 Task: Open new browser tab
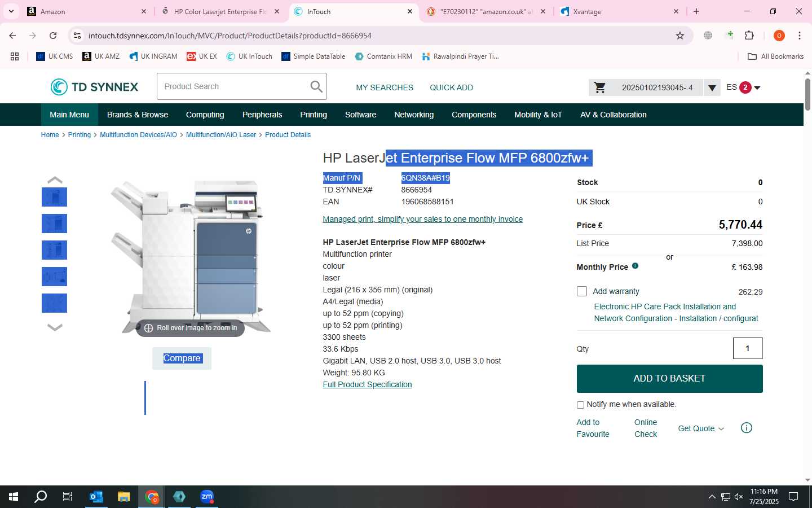[x=696, y=11]
